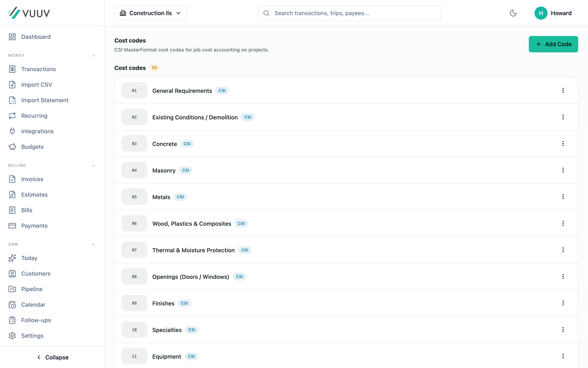The height and width of the screenshot is (368, 588).
Task: Open Estimates page
Action: pyautogui.click(x=28, y=195)
